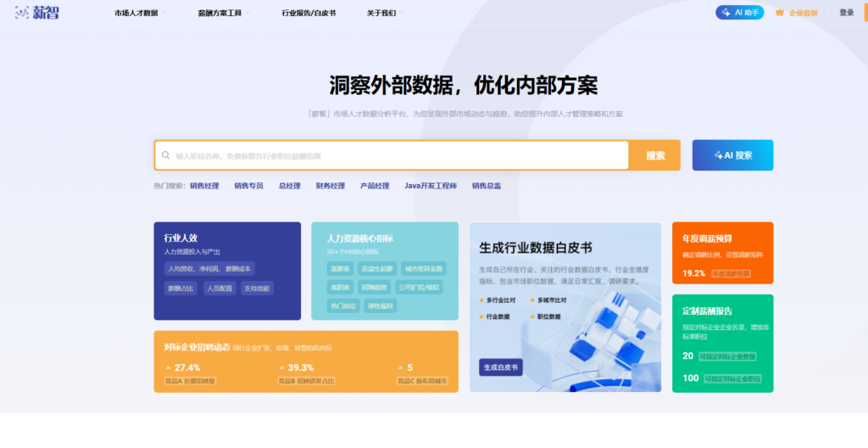
Task: Click the 多行业比对 bullet text
Action: (501, 300)
